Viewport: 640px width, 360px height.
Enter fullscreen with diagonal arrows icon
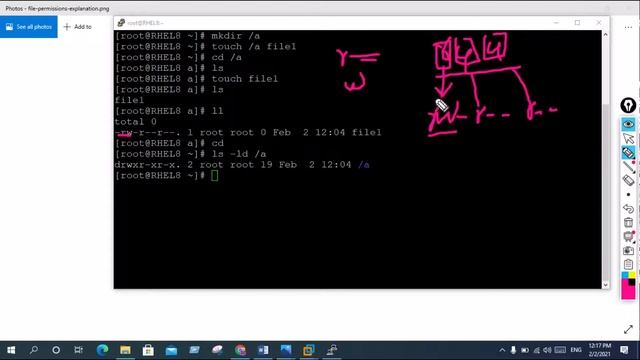point(628,329)
